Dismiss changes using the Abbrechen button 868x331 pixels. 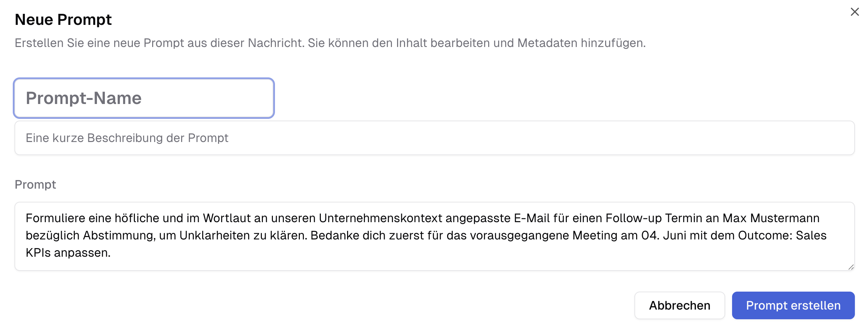[679, 305]
